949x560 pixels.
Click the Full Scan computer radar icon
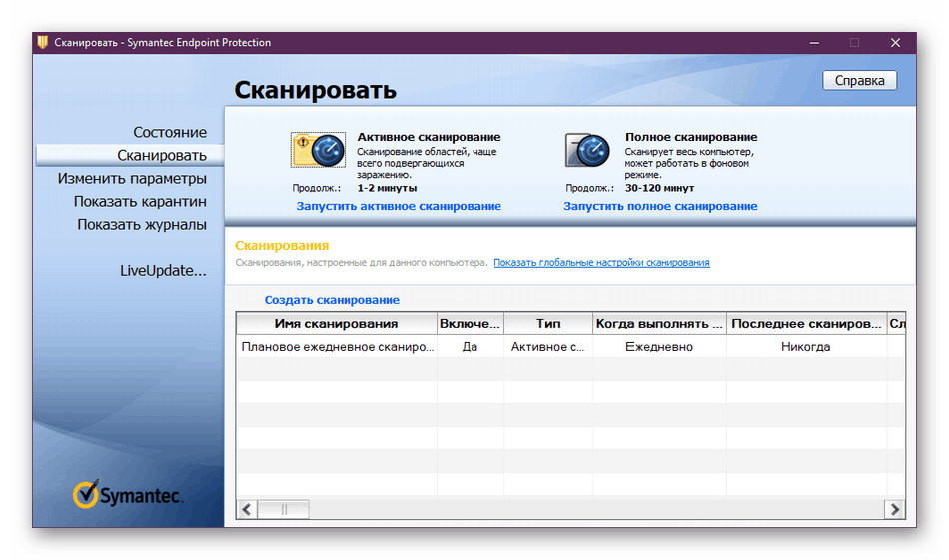coord(587,150)
